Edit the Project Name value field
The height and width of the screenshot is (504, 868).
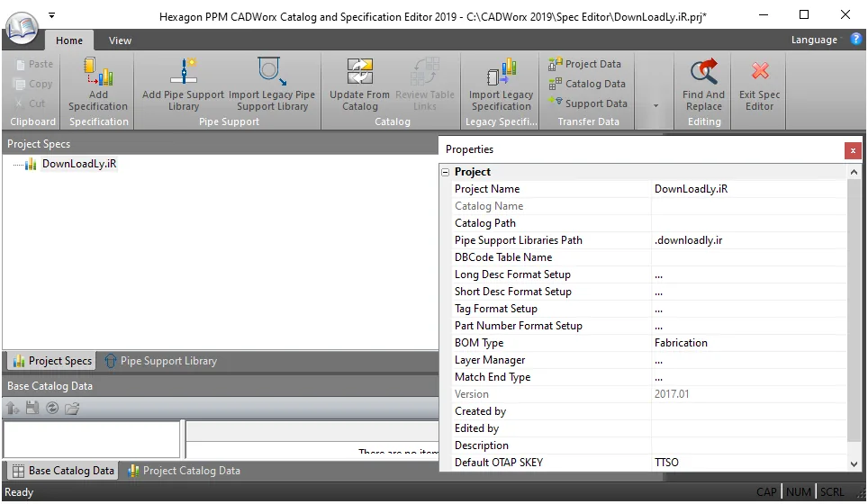pyautogui.click(x=748, y=189)
